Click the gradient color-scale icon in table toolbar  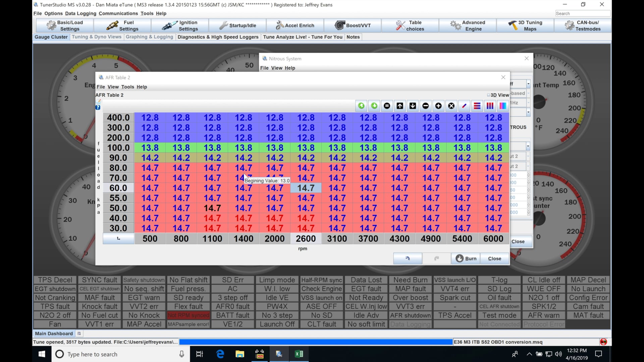click(x=502, y=106)
